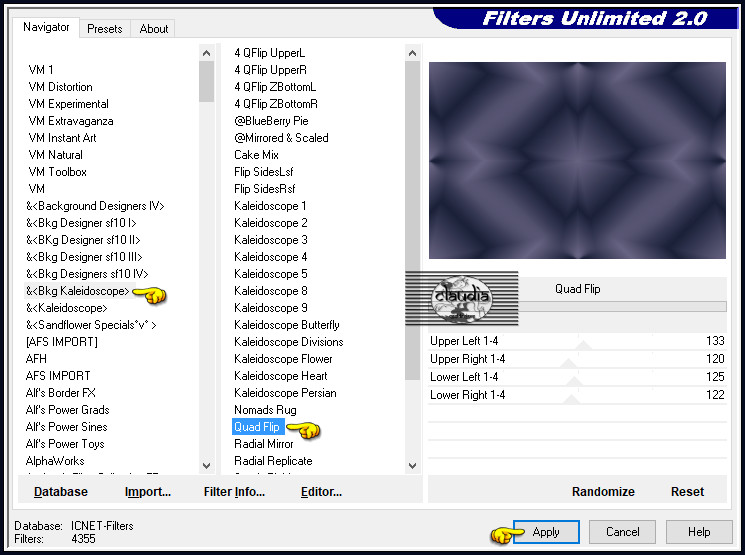Select &<Bkg Kaleidoscope> category
This screenshot has width=745, height=555.
(x=78, y=291)
